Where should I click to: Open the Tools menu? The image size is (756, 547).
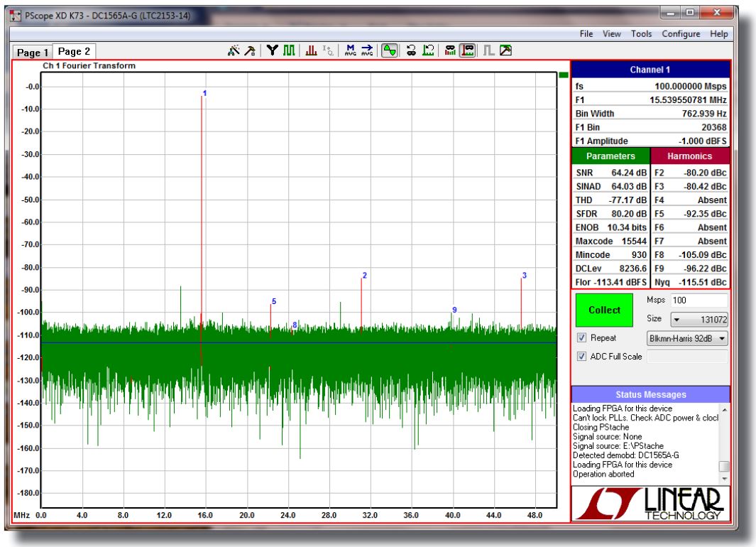[641, 34]
